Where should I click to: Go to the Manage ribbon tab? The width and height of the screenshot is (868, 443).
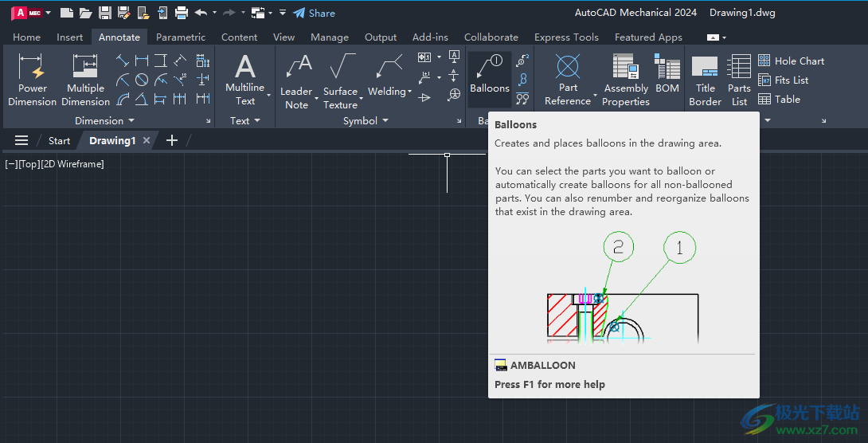330,37
